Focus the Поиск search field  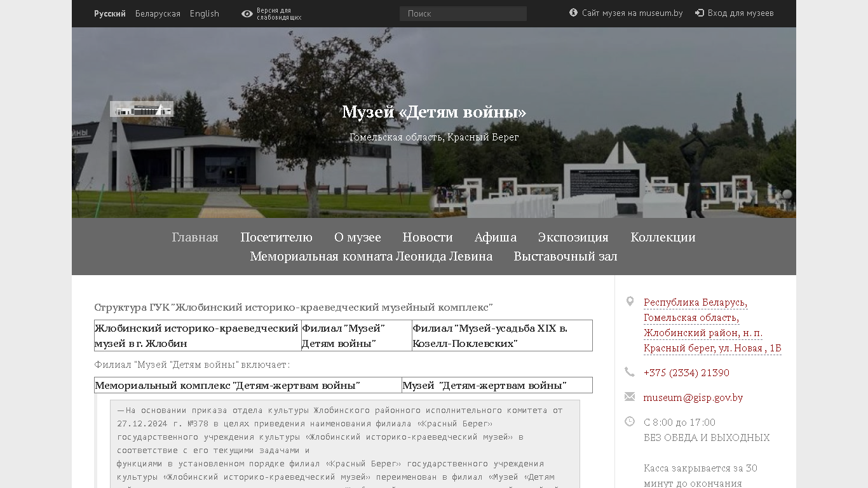(463, 13)
